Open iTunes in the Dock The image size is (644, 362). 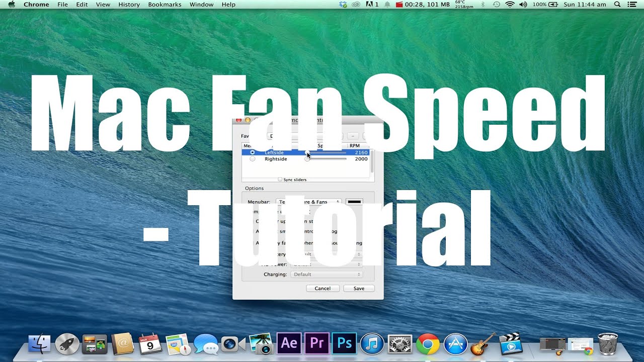(x=372, y=344)
